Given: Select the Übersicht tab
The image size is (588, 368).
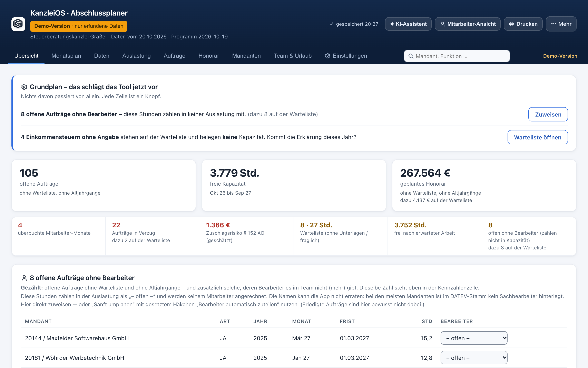Looking at the screenshot, I should [26, 56].
